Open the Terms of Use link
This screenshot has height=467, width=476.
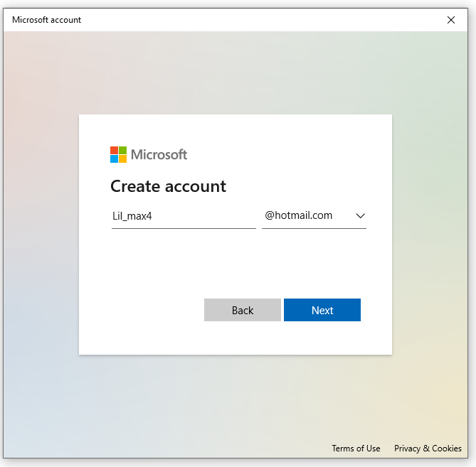point(356,449)
